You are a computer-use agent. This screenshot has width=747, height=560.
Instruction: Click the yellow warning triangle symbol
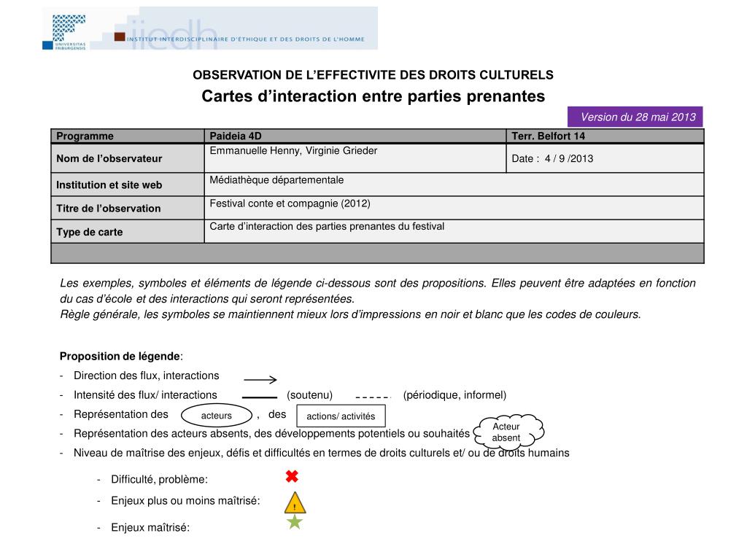(294, 502)
